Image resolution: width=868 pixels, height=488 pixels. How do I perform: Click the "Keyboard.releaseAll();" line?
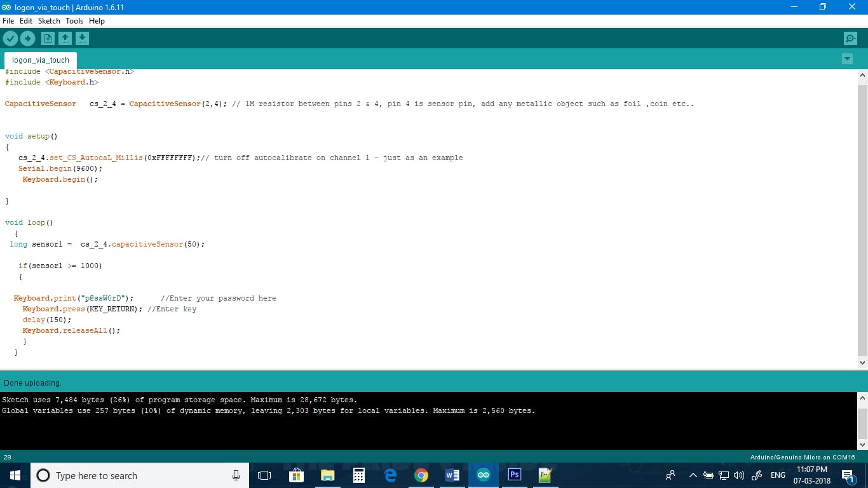tap(71, 330)
